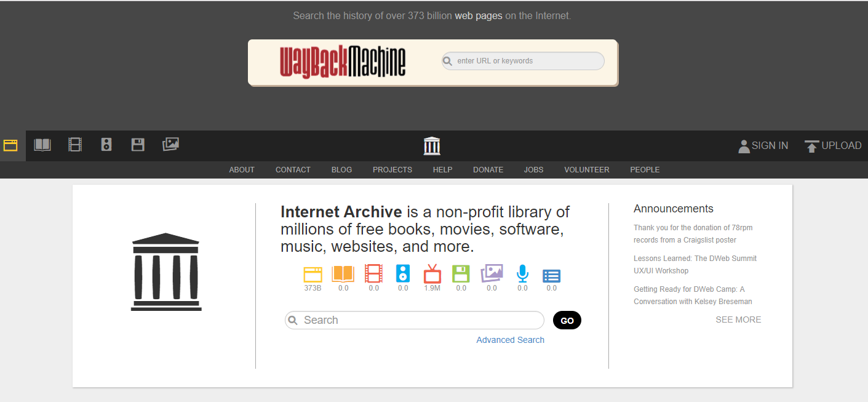Open the DWeb Camp Kelsey Breseman announcement
Screen dimensions: 868x402
pyautogui.click(x=693, y=295)
